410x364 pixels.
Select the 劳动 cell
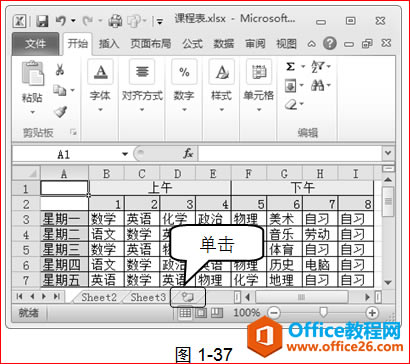click(x=320, y=234)
